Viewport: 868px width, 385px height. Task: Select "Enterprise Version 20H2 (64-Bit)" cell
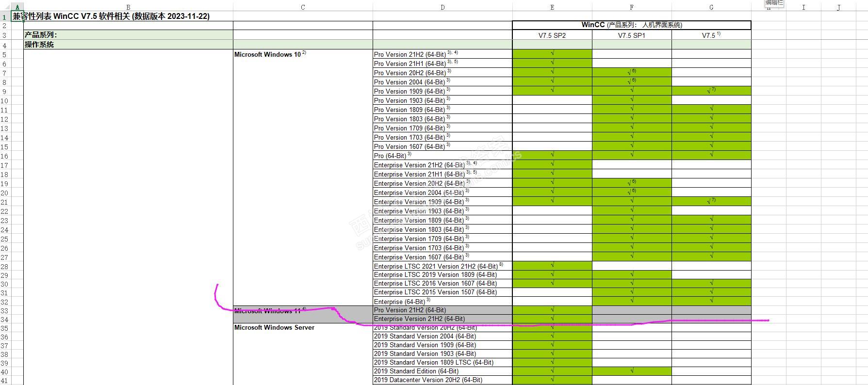pos(442,183)
